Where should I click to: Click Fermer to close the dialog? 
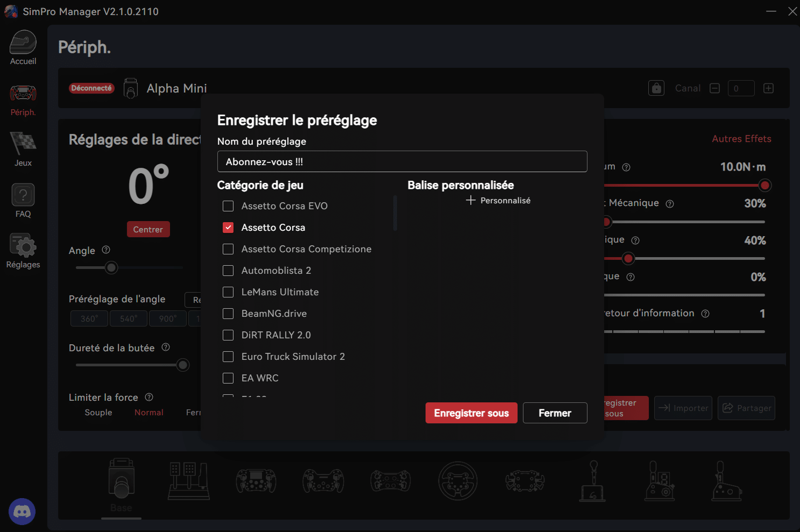pyautogui.click(x=555, y=413)
